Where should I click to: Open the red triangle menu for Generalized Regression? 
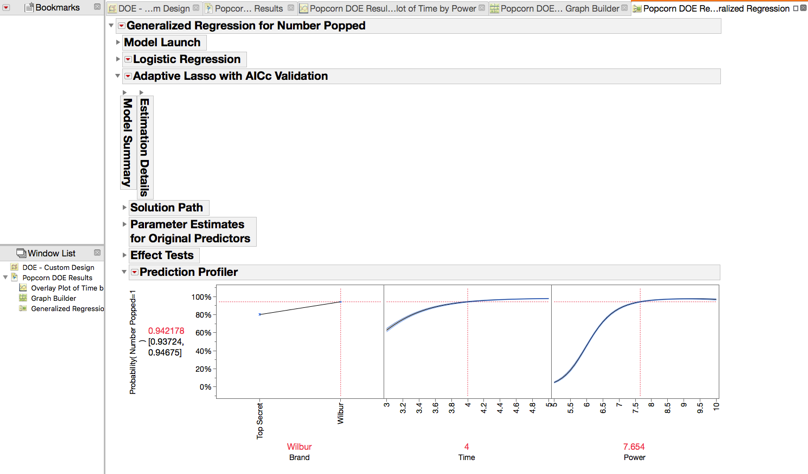[121, 25]
